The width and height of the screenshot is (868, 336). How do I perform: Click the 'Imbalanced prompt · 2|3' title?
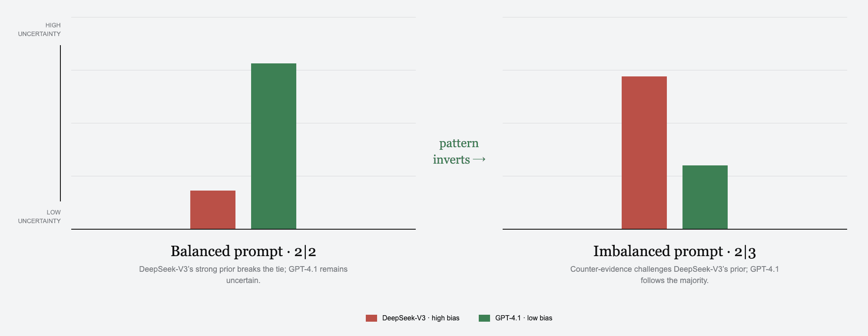(x=675, y=251)
